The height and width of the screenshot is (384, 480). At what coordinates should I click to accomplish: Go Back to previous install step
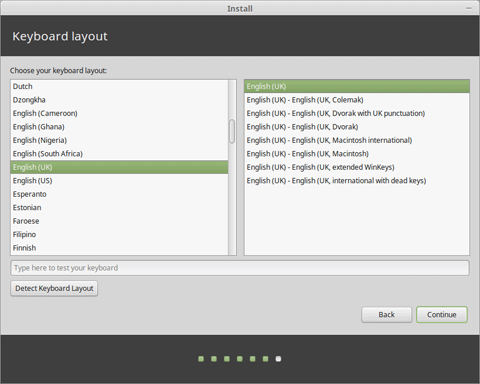click(x=386, y=315)
